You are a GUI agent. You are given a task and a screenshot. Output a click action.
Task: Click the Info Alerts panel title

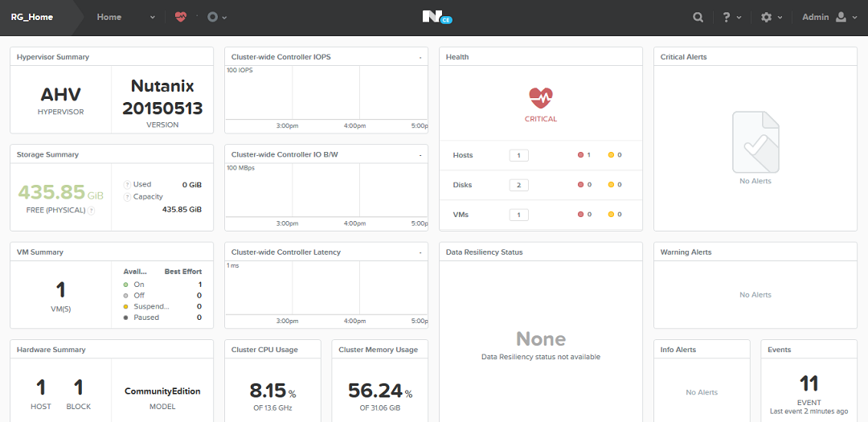pyautogui.click(x=678, y=350)
